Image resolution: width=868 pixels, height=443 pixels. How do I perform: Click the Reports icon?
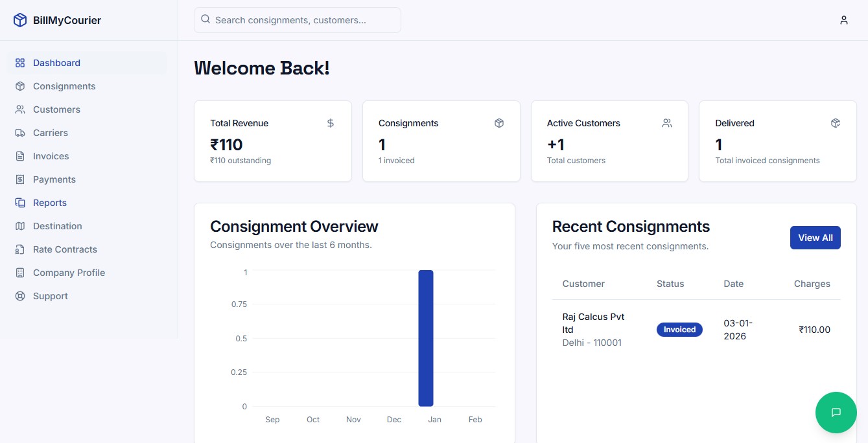pyautogui.click(x=20, y=203)
